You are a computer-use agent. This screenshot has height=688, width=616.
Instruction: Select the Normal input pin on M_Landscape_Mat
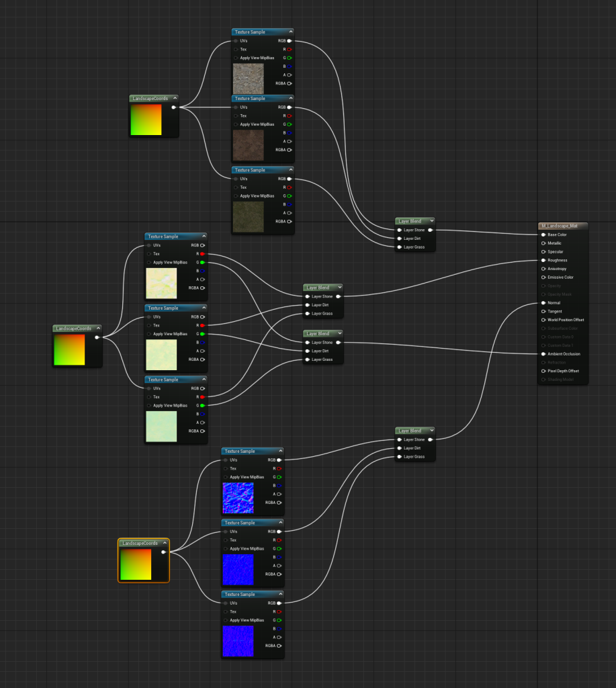coord(543,303)
